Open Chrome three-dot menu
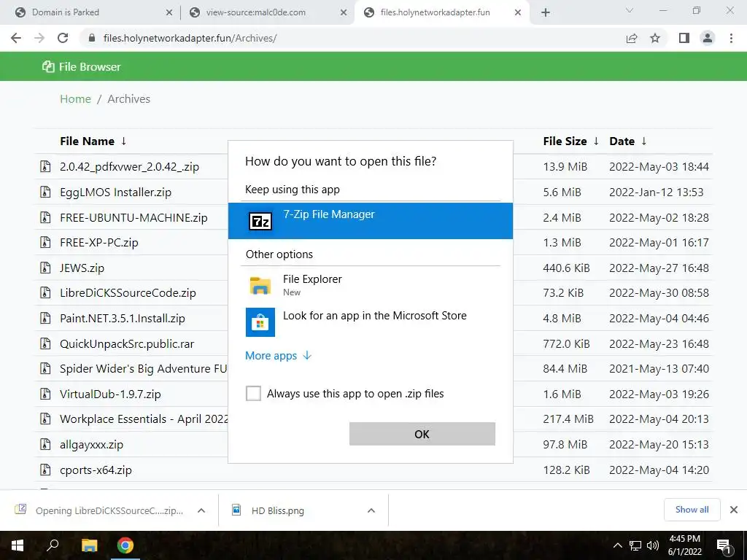Viewport: 747px width, 560px height. click(x=731, y=38)
